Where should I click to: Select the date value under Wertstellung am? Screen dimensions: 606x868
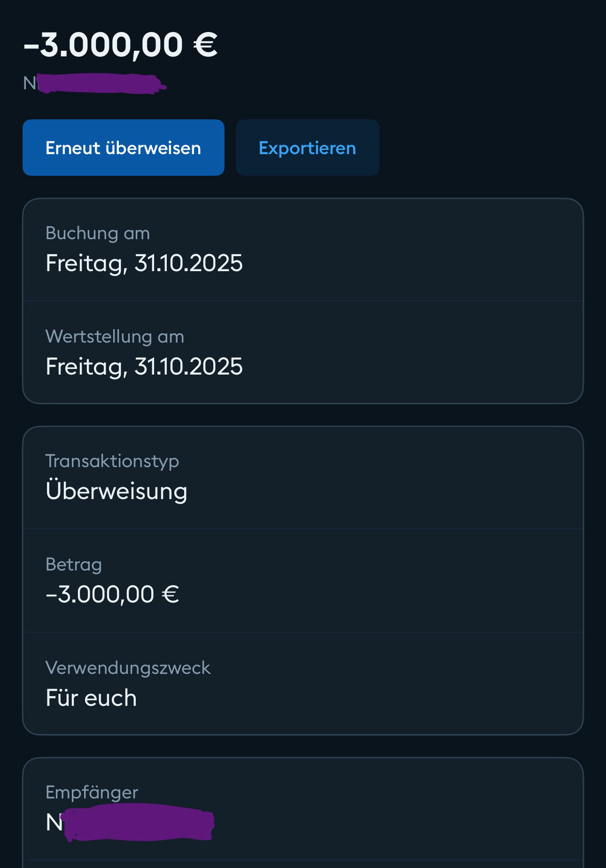[144, 366]
